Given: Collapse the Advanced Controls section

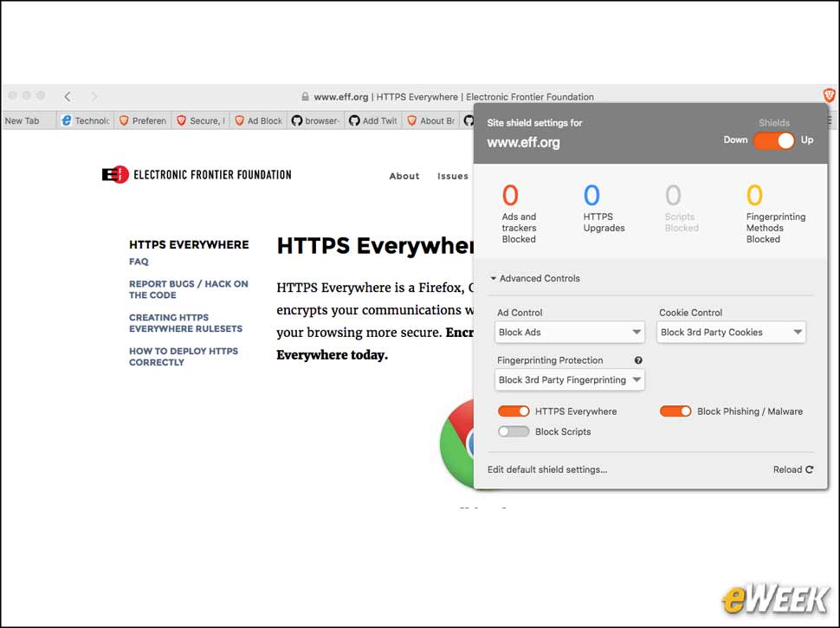Looking at the screenshot, I should tap(534, 278).
